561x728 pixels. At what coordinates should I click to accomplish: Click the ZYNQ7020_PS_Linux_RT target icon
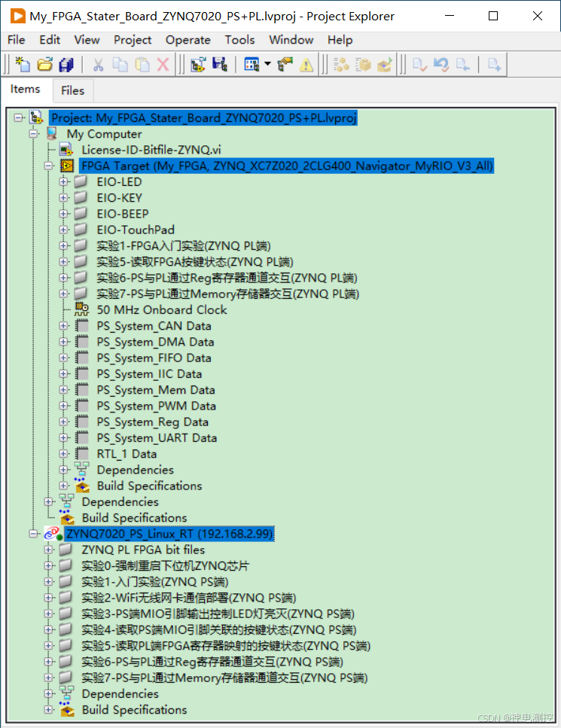point(53,534)
